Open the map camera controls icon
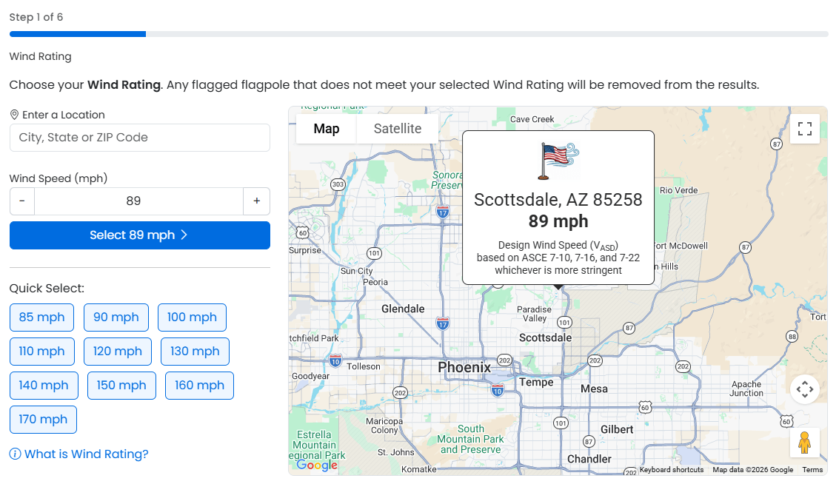The height and width of the screenshot is (504, 839). coord(804,389)
